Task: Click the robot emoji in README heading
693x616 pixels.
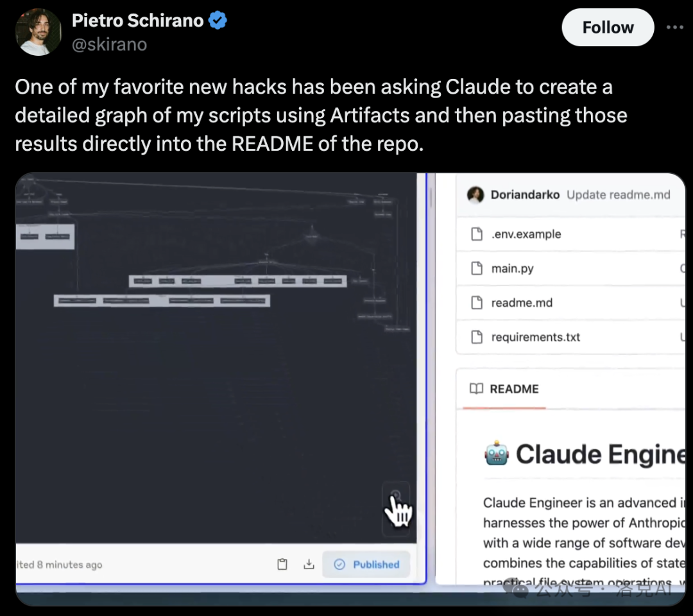Action: click(496, 454)
